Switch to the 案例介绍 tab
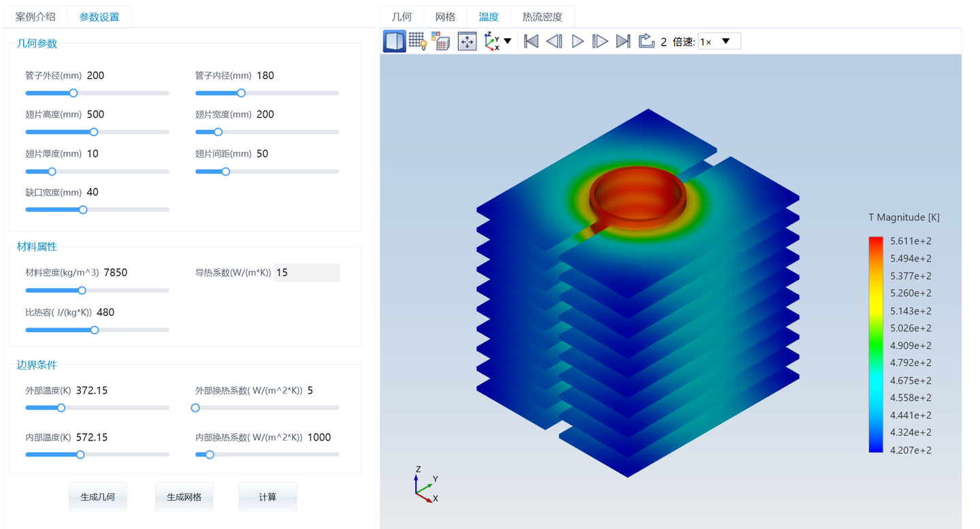The width and height of the screenshot is (980, 529). pyautogui.click(x=35, y=17)
